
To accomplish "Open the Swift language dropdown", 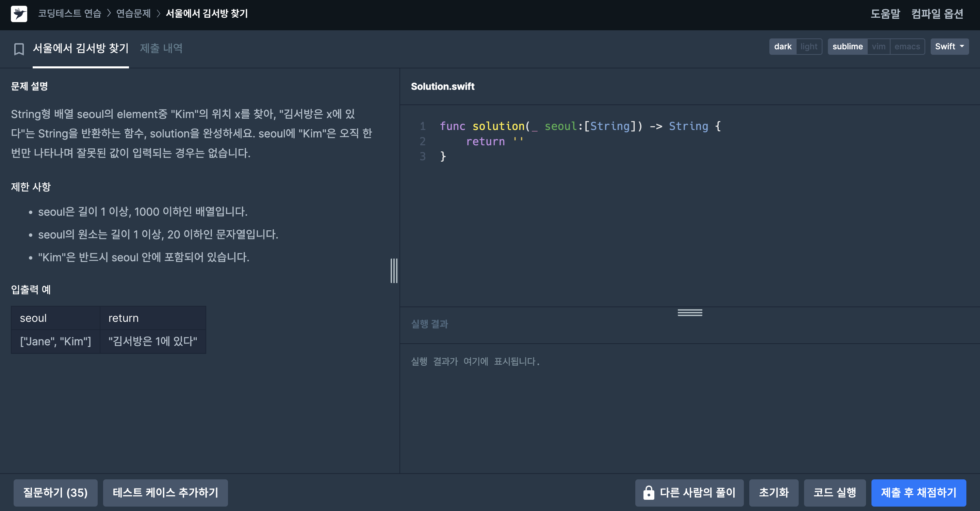I will (949, 46).
